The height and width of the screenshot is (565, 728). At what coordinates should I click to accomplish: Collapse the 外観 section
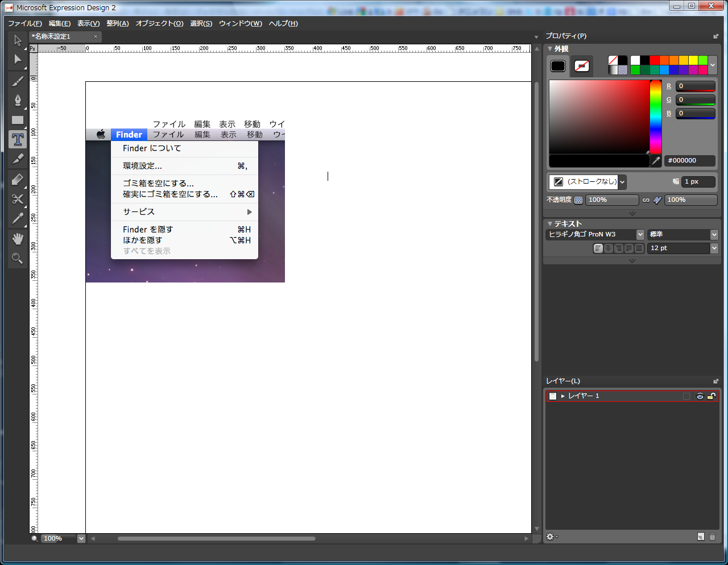(x=550, y=49)
